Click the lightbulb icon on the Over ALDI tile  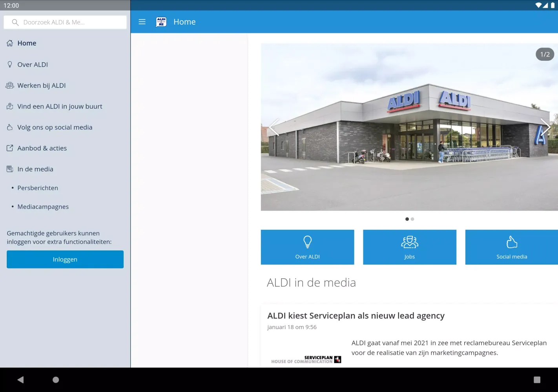pos(308,242)
